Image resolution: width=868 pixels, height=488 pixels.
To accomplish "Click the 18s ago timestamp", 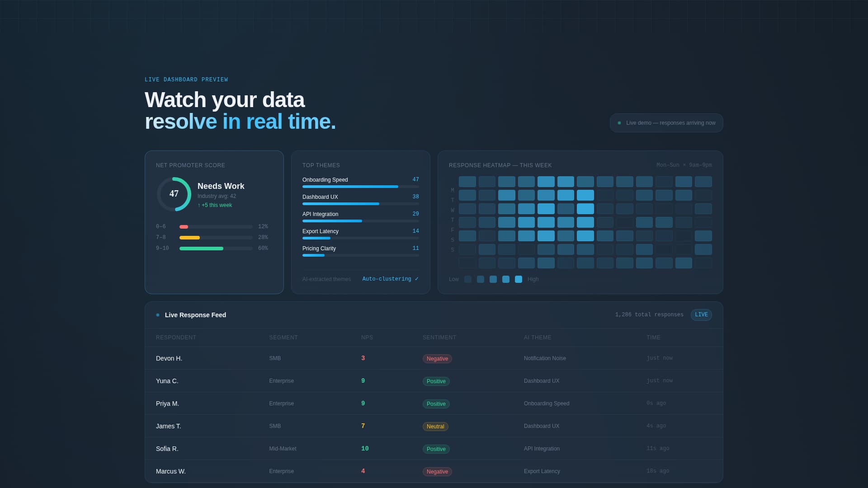I will tap(658, 471).
